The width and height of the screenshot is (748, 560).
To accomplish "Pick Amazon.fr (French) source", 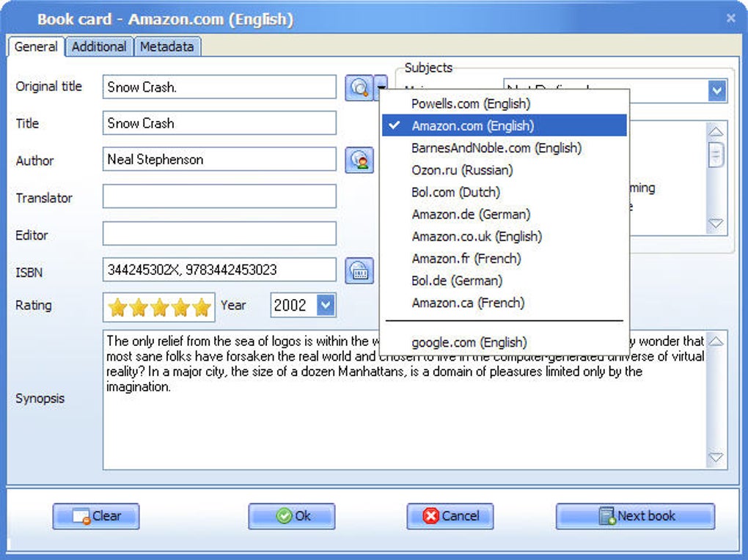I will point(505,259).
